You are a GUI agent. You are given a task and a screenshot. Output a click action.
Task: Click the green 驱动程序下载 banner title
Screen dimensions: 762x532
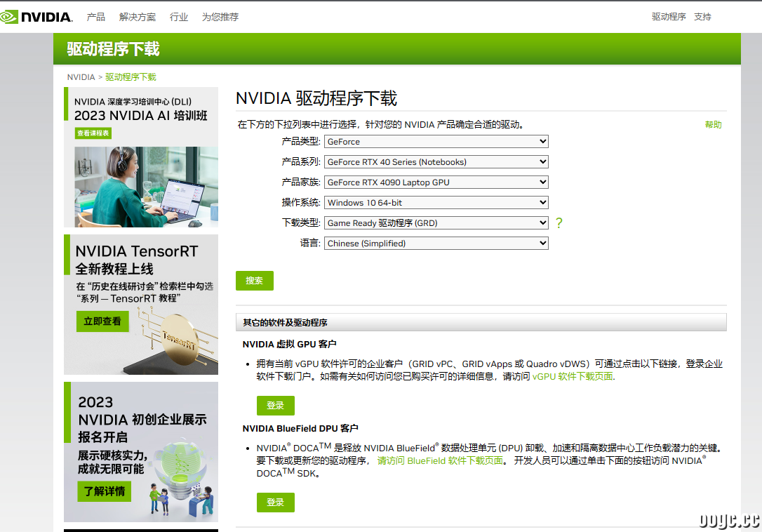tap(113, 49)
